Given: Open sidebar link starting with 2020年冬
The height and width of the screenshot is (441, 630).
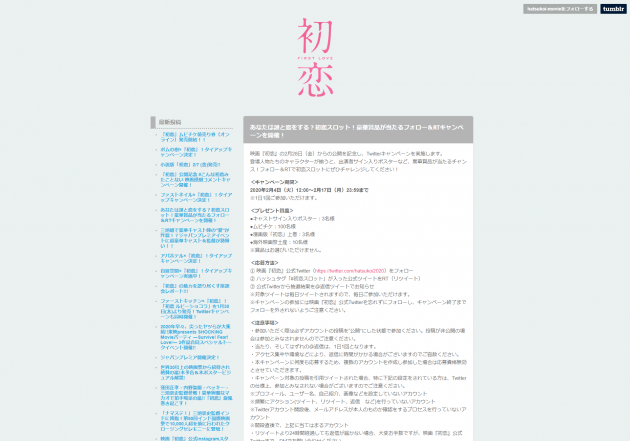Looking at the screenshot, I should [194, 332].
